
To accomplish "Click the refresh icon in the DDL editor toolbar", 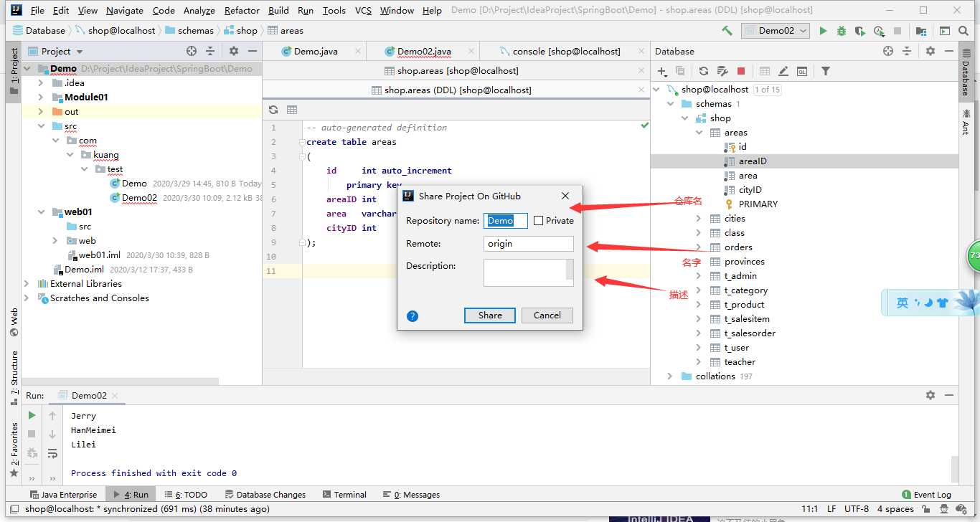I will click(x=273, y=110).
